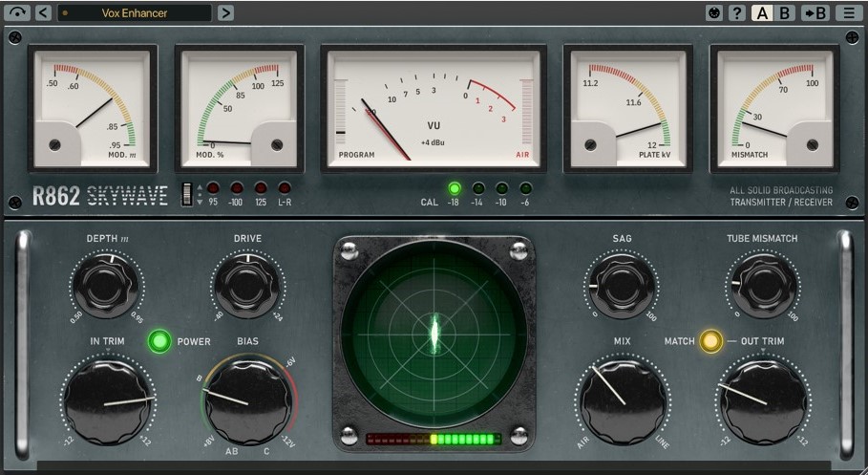Image resolution: width=868 pixels, height=475 pixels.
Task: Click the small triangle marker above OUT TRIM knob
Action: (763, 352)
